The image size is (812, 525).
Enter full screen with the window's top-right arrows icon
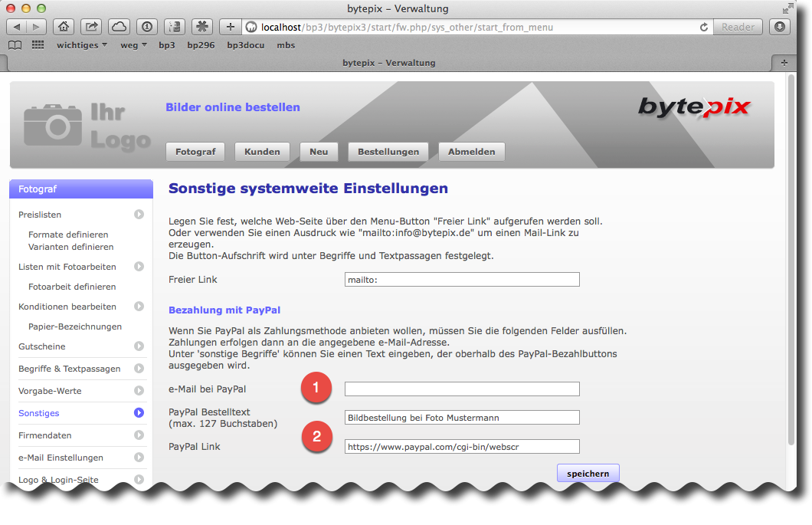pos(787,8)
